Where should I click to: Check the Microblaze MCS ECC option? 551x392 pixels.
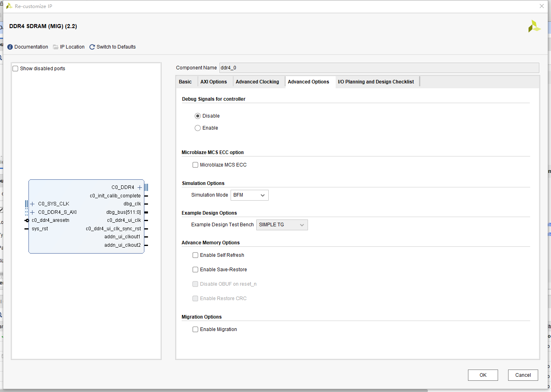195,165
